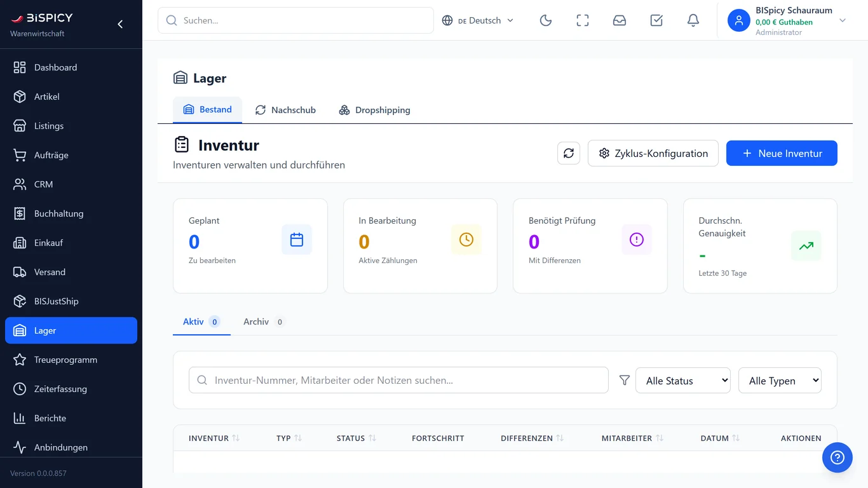868x488 pixels.
Task: Refresh the inventory list
Action: tap(569, 153)
